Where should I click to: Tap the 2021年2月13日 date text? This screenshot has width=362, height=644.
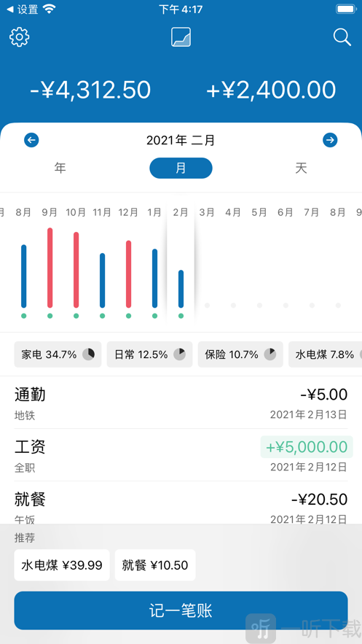pyautogui.click(x=308, y=414)
